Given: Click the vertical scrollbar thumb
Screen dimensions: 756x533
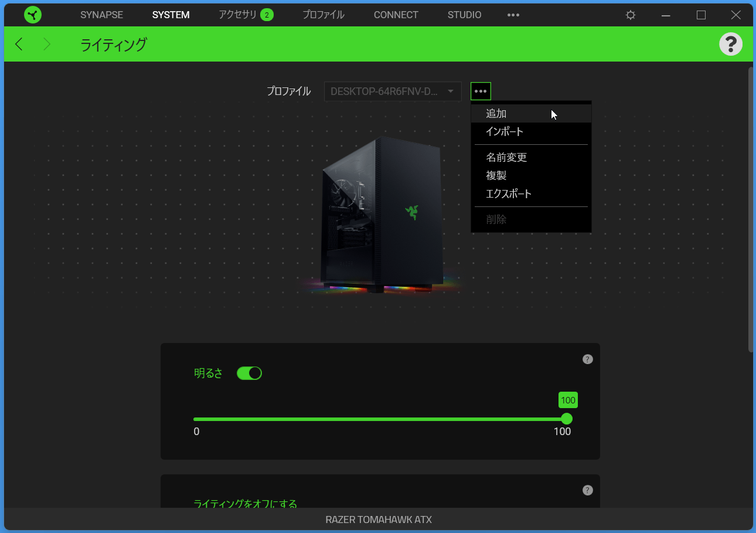Looking at the screenshot, I should pos(751,210).
